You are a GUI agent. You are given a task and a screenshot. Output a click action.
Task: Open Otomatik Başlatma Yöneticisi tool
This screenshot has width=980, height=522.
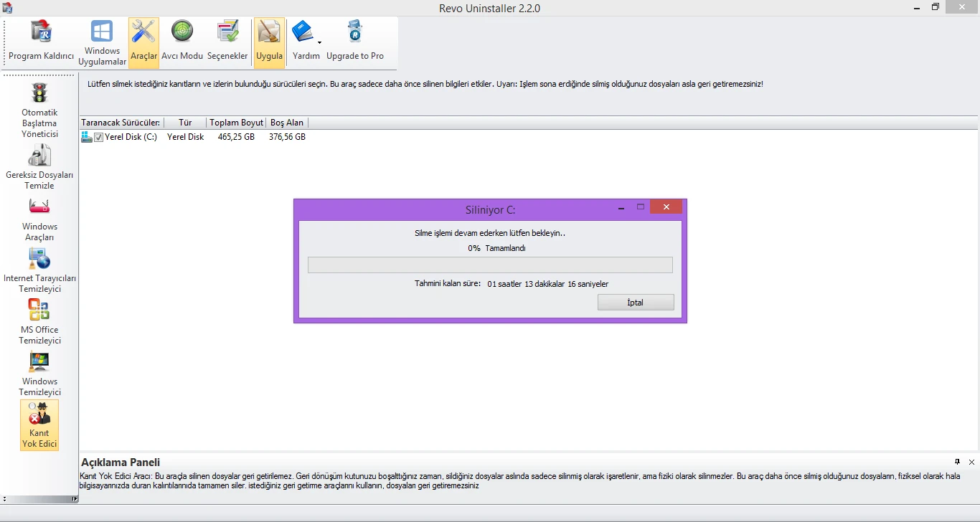39,110
